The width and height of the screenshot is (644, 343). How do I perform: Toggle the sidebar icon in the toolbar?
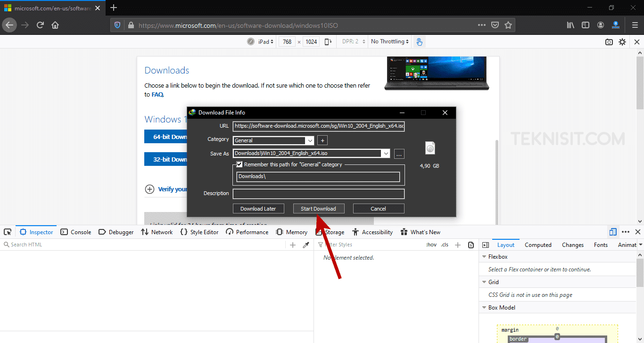(x=586, y=25)
